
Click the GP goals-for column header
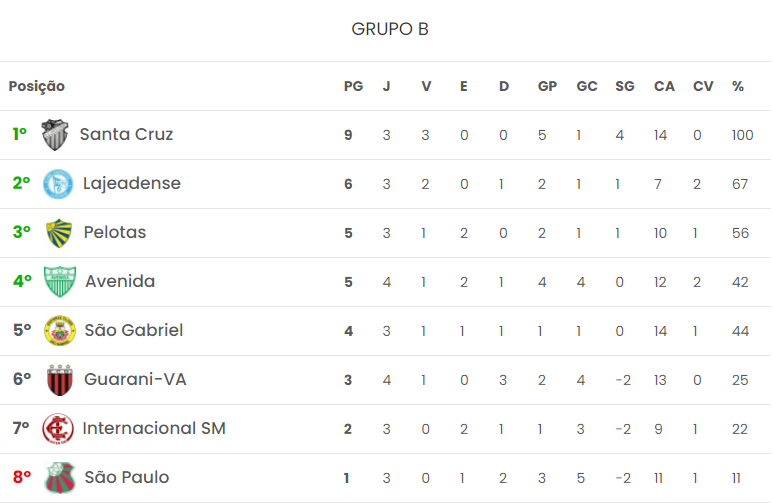(547, 87)
